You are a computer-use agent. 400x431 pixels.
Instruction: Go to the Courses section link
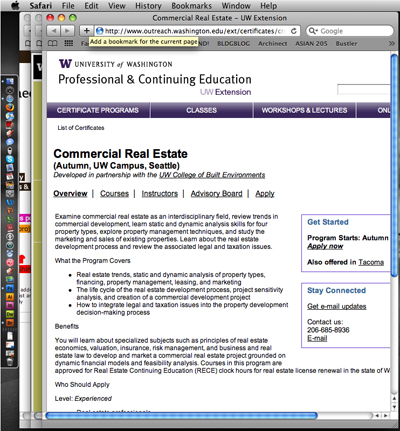(114, 194)
